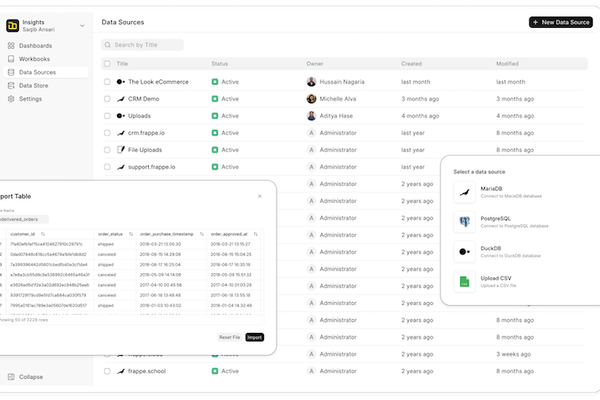The width and height of the screenshot is (600, 400).
Task: Tick the support.frappe.io row checkbox
Action: pos(107,167)
